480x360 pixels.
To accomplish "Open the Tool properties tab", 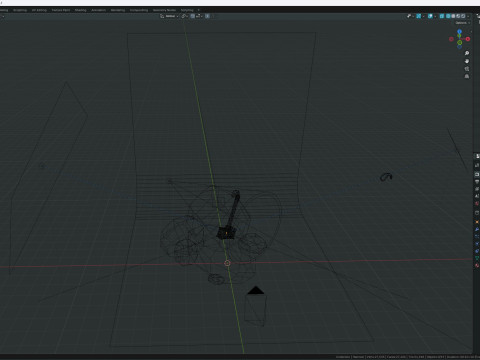I will click(477, 165).
